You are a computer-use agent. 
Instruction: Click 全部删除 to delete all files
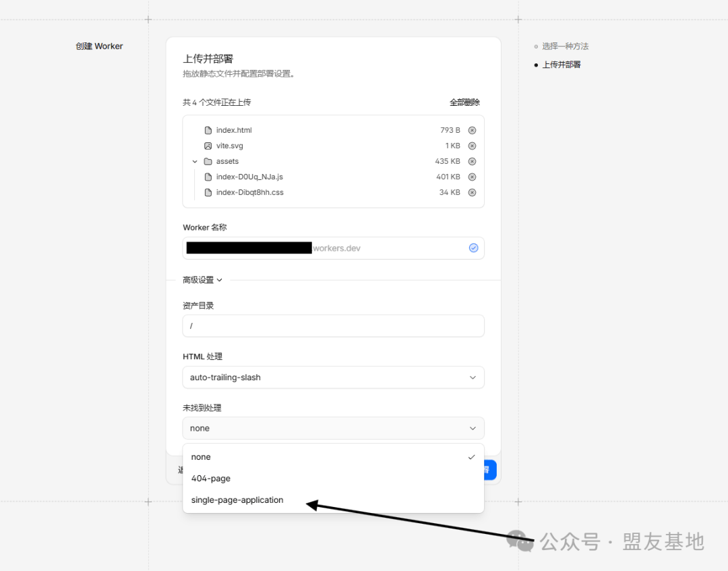tap(464, 102)
